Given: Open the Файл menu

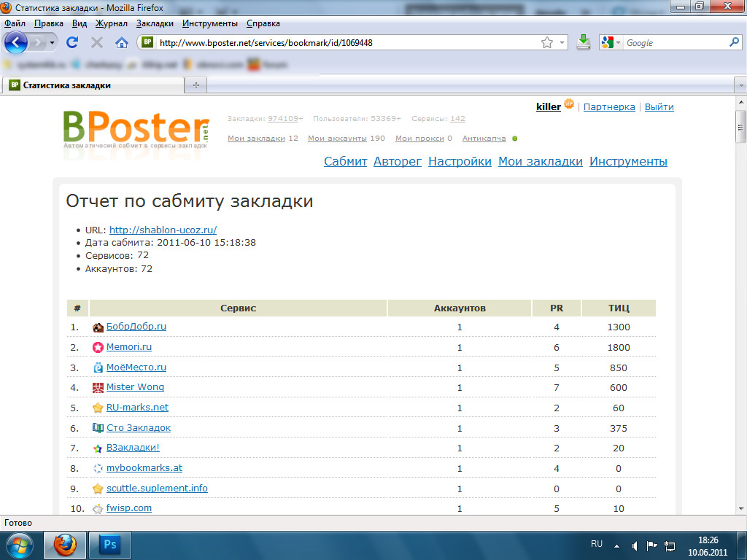Looking at the screenshot, I should (15, 23).
